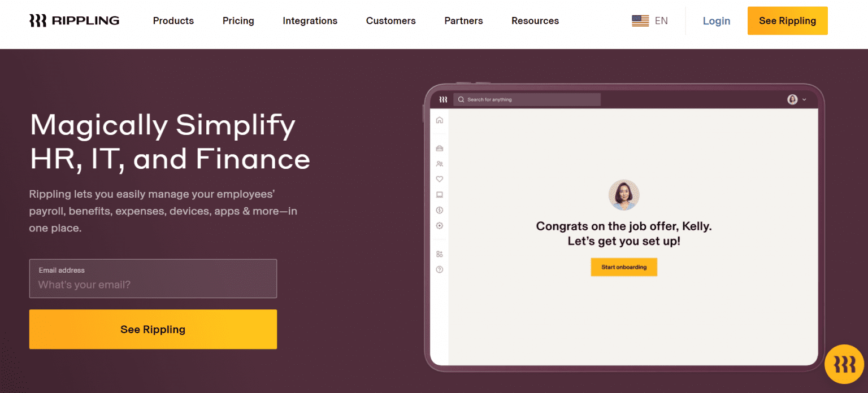Click the Magically Simplify HR, IT, and Finance headline
The image size is (868, 393).
tap(170, 142)
